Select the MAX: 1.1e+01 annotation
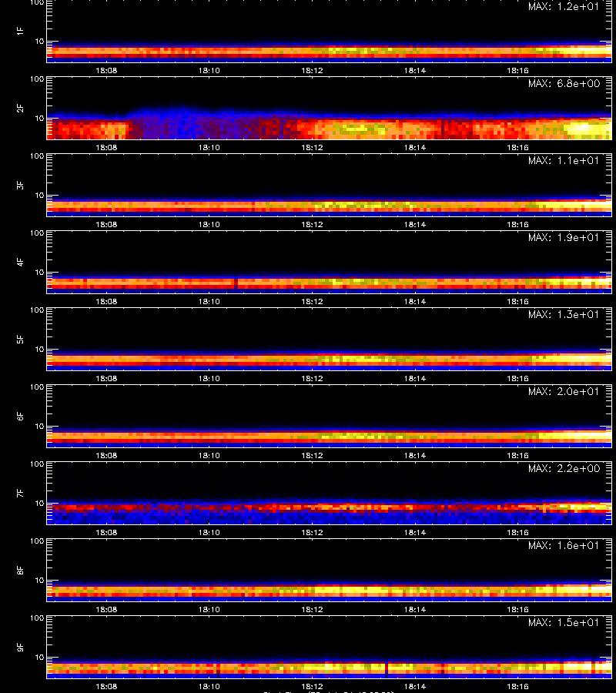The height and width of the screenshot is (693, 616). (564, 160)
